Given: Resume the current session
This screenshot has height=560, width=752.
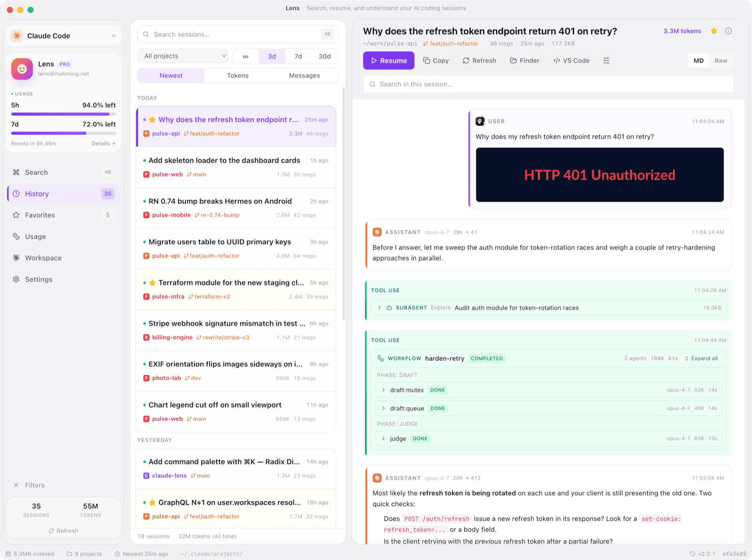Looking at the screenshot, I should 389,61.
